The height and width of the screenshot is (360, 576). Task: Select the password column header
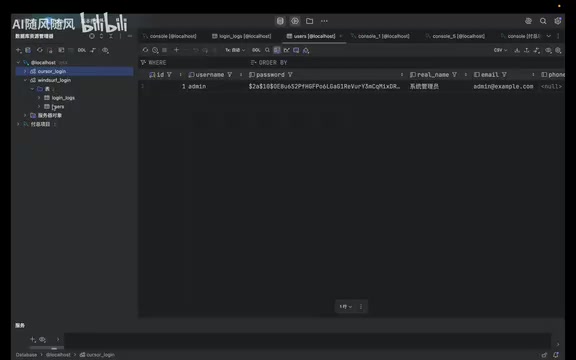pos(325,75)
